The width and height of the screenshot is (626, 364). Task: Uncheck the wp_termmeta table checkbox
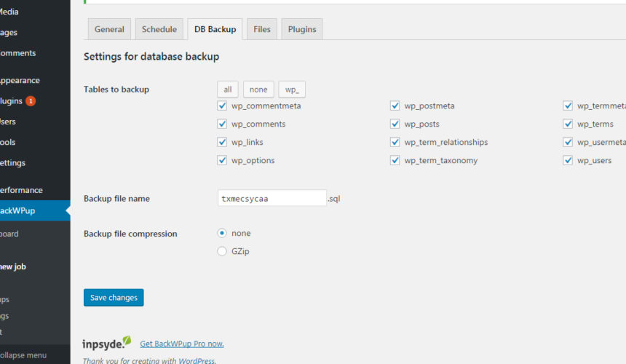point(568,106)
